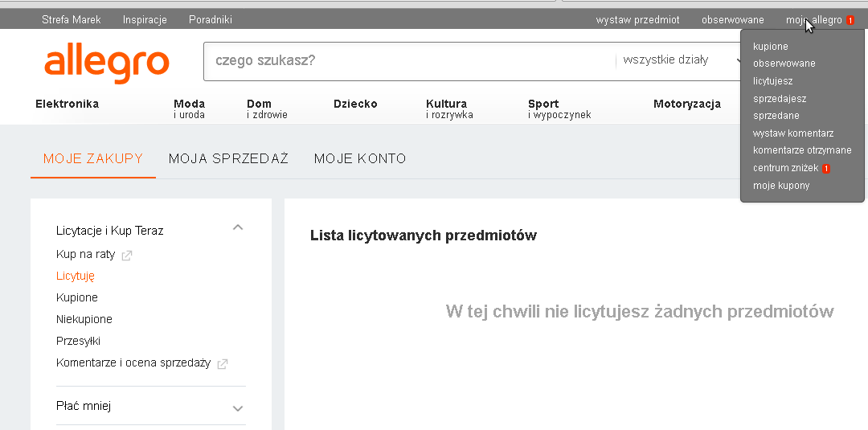Open Komentarze i ocena sprzedaży link
Image resolution: width=868 pixels, height=430 pixels.
(133, 363)
